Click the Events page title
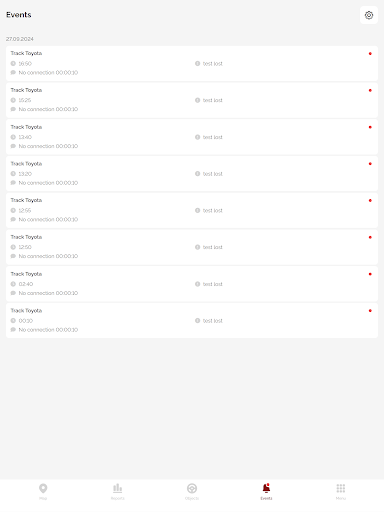Image resolution: width=384 pixels, height=512 pixels. click(19, 15)
